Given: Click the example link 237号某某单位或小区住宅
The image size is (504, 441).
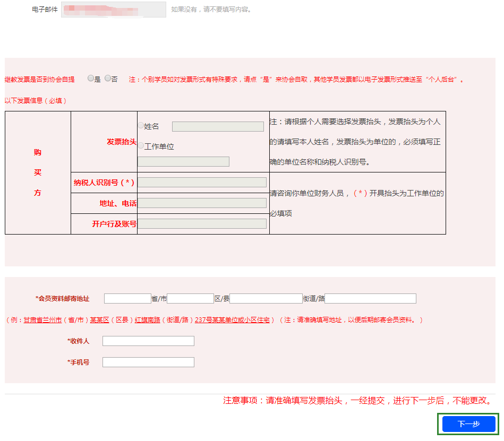Looking at the screenshot, I should tap(233, 320).
